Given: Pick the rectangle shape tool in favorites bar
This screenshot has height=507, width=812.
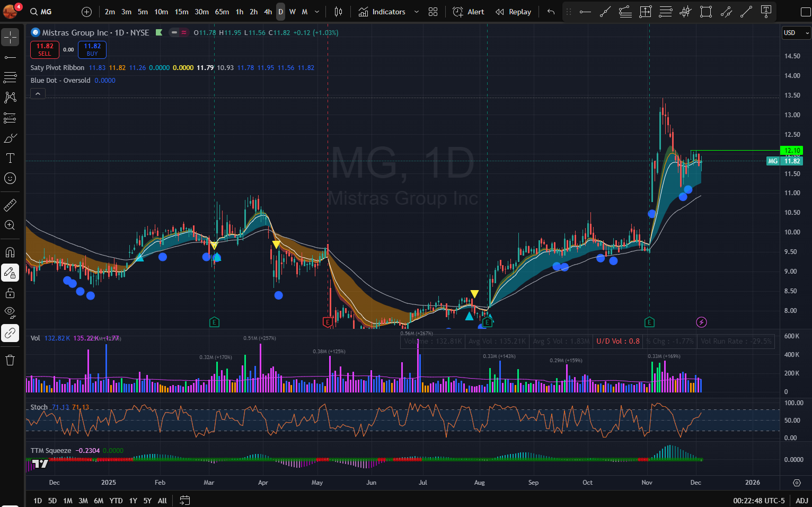Looking at the screenshot, I should 706,12.
